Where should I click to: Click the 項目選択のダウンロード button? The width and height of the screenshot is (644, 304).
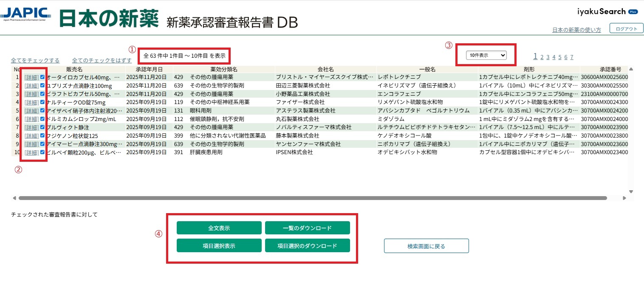pyautogui.click(x=308, y=246)
